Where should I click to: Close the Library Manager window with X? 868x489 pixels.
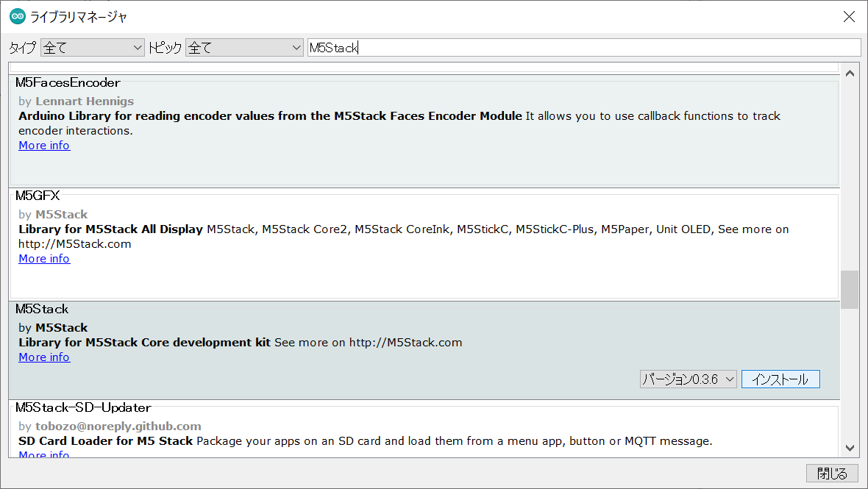point(849,17)
